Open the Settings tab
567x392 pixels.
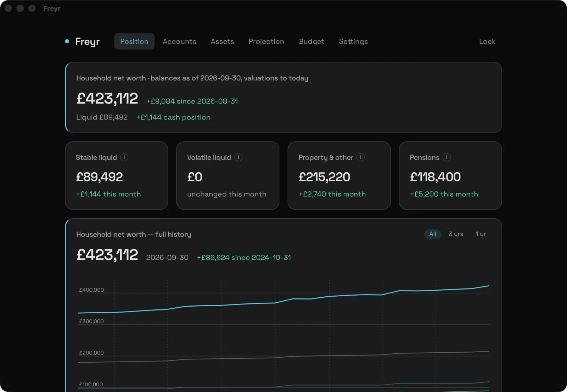353,41
